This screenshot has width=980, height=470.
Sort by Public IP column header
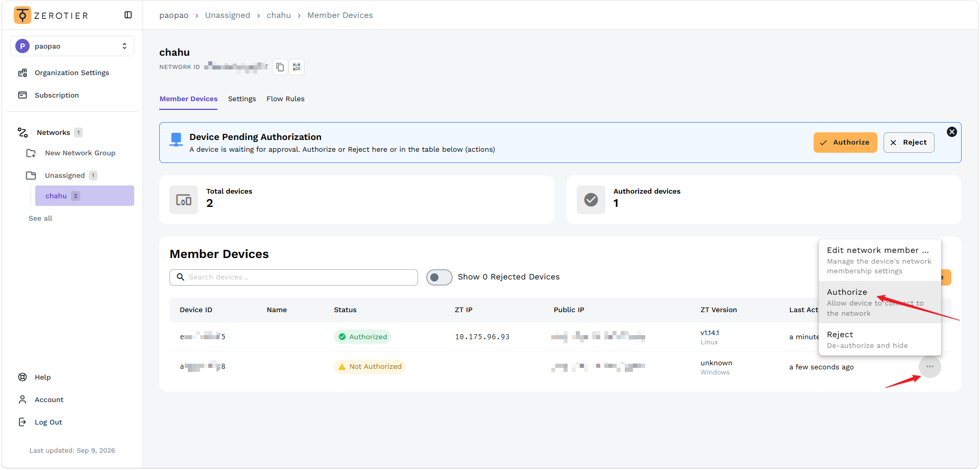(x=569, y=310)
